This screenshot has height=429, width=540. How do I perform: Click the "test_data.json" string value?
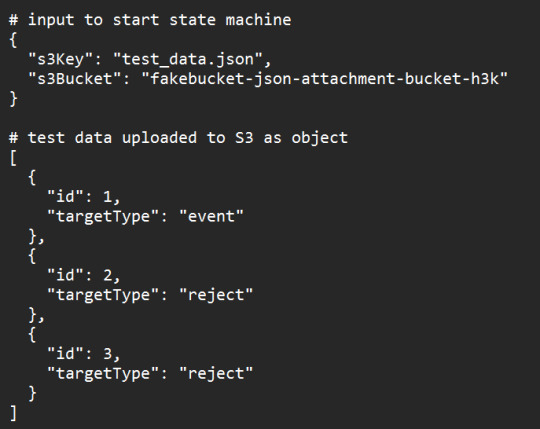point(188,59)
